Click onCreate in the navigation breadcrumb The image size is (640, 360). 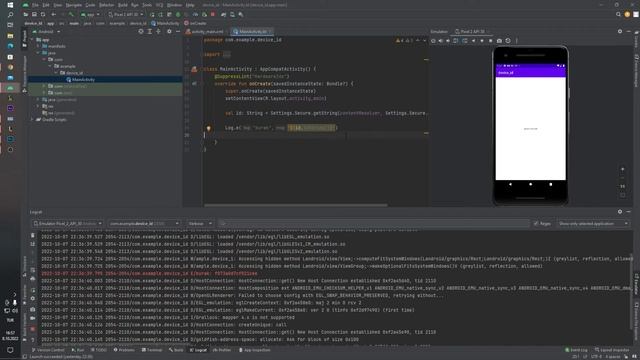tap(196, 23)
